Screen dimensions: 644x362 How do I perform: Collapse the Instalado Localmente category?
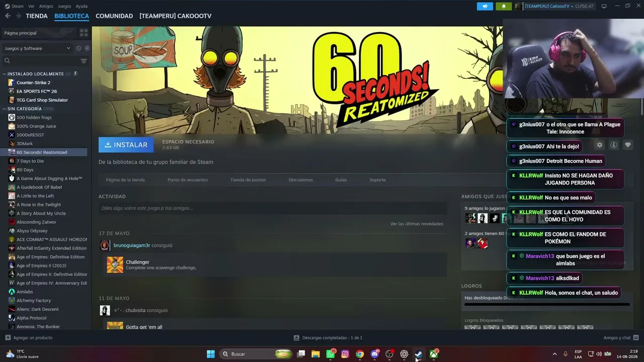5,74
